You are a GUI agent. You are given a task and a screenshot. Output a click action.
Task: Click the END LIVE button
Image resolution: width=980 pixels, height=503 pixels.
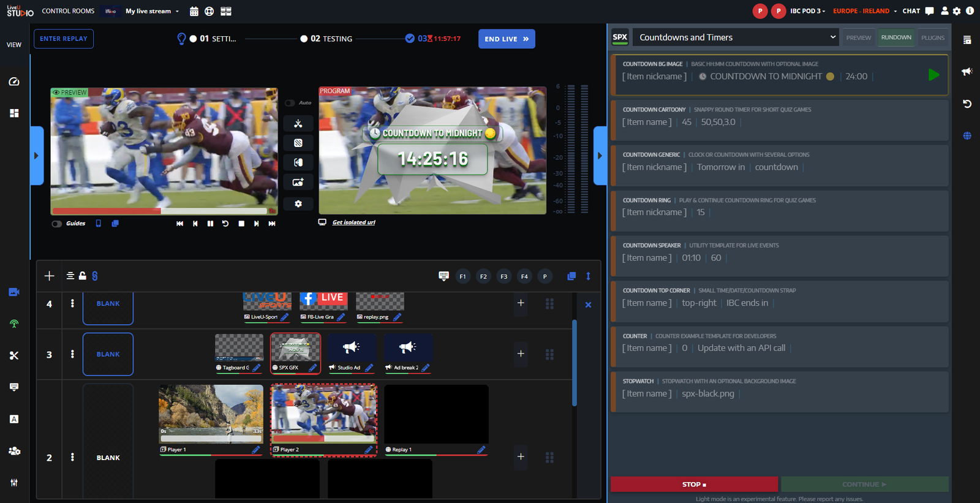[x=507, y=39]
